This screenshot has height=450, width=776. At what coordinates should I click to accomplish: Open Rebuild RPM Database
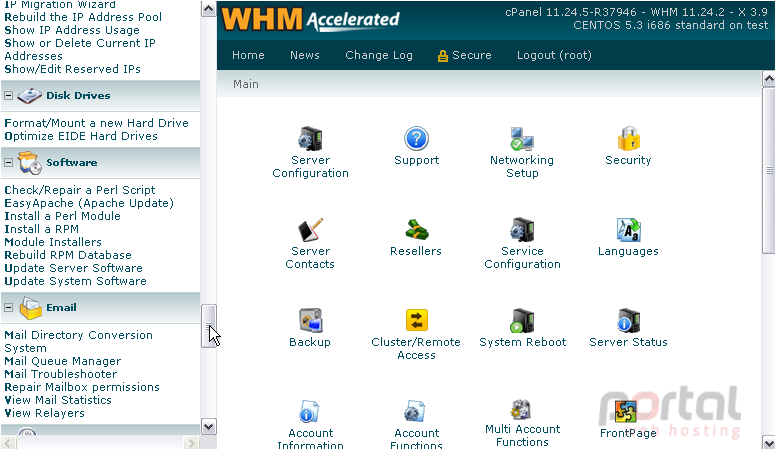click(x=68, y=255)
